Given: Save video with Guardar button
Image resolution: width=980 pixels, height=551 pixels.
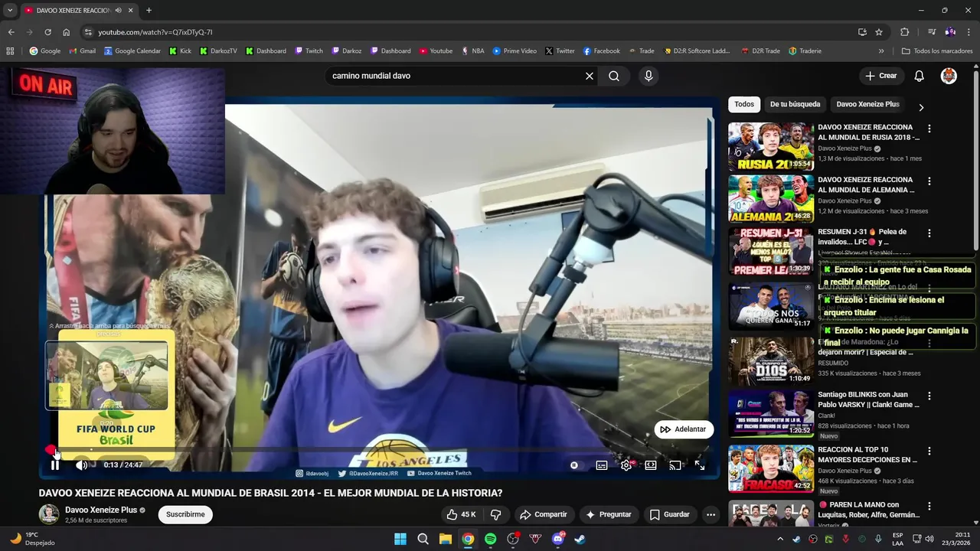Looking at the screenshot, I should pos(670,514).
